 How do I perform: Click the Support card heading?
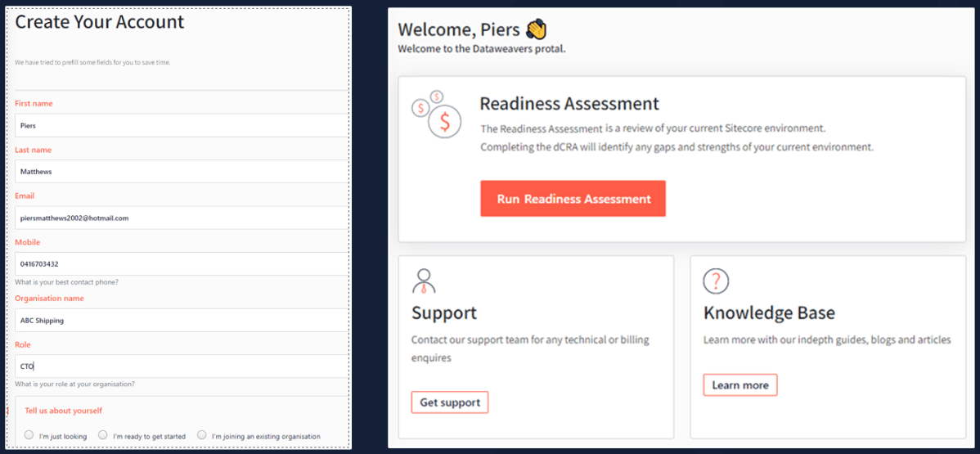coord(443,313)
